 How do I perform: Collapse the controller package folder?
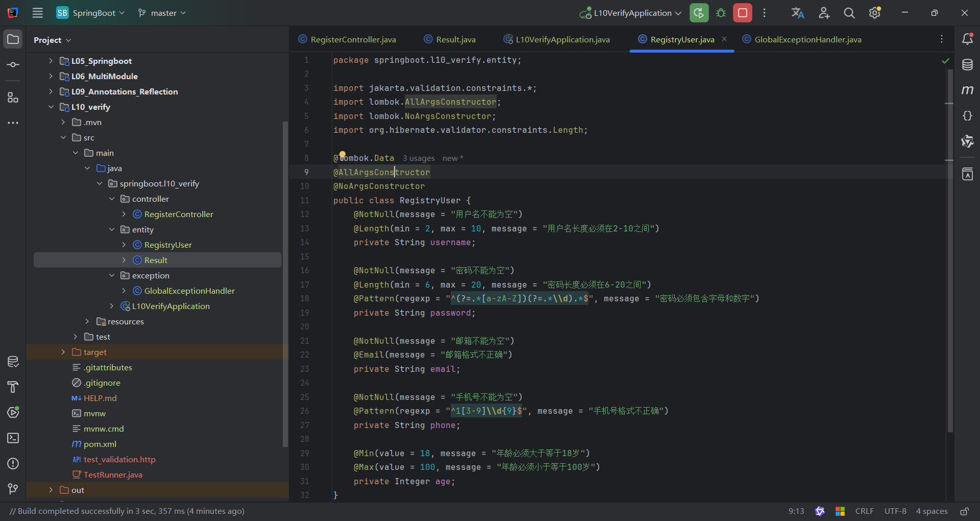tap(112, 199)
